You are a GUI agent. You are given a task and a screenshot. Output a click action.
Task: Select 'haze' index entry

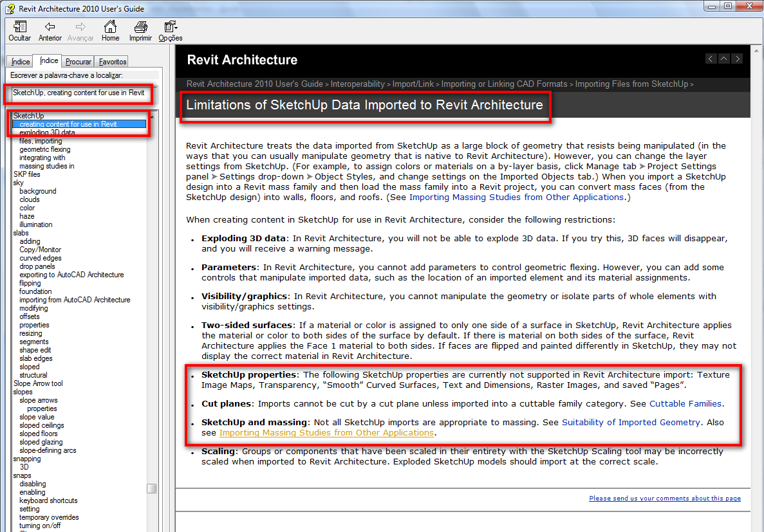point(27,216)
